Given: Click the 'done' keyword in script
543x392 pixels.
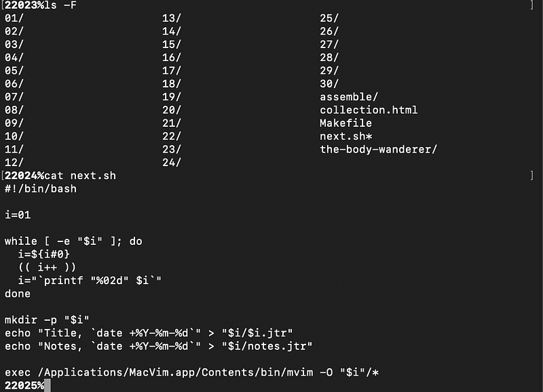Looking at the screenshot, I should [18, 294].
